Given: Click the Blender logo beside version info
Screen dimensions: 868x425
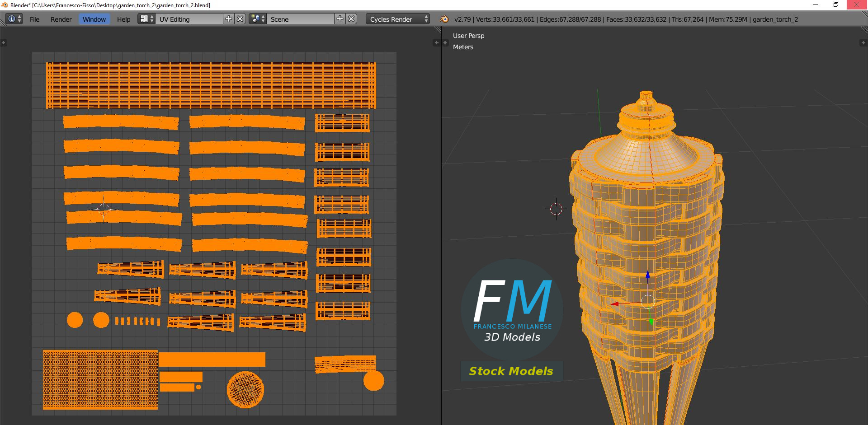Looking at the screenshot, I should [x=444, y=19].
